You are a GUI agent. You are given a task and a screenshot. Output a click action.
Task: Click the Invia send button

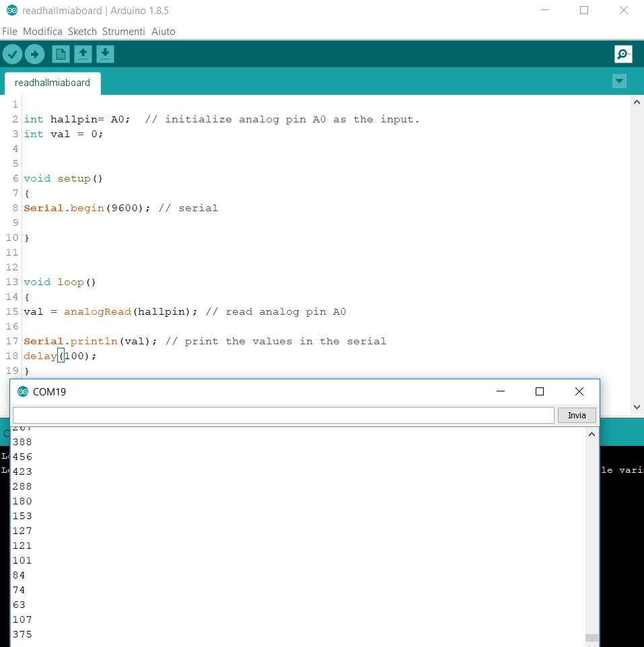coord(577,415)
